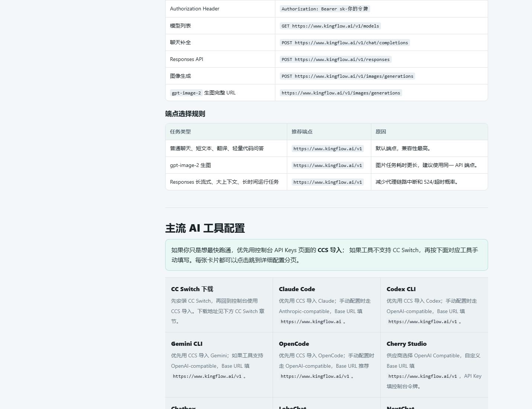The height and width of the screenshot is (409, 532).
Task: Click the gpt-image-2 code tag label
Action: 186,93
